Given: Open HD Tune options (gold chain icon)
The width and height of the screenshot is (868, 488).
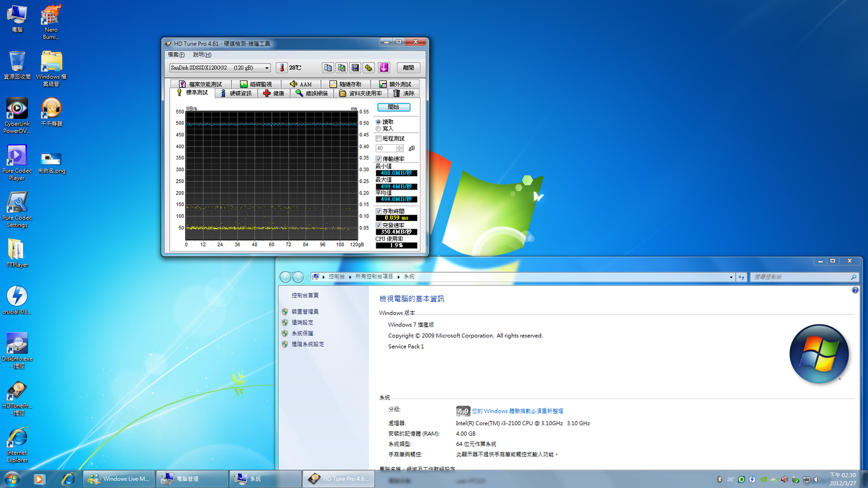Looking at the screenshot, I should [x=369, y=68].
